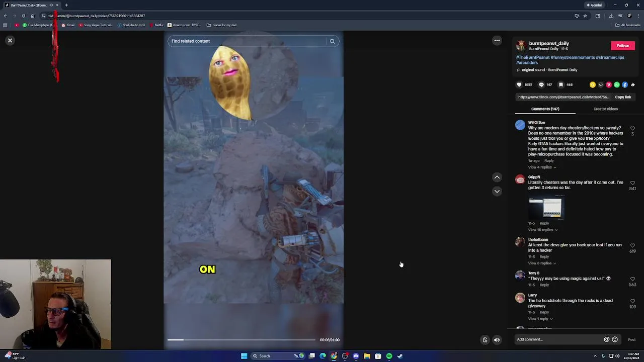Open the three-dot more options menu

click(497, 40)
